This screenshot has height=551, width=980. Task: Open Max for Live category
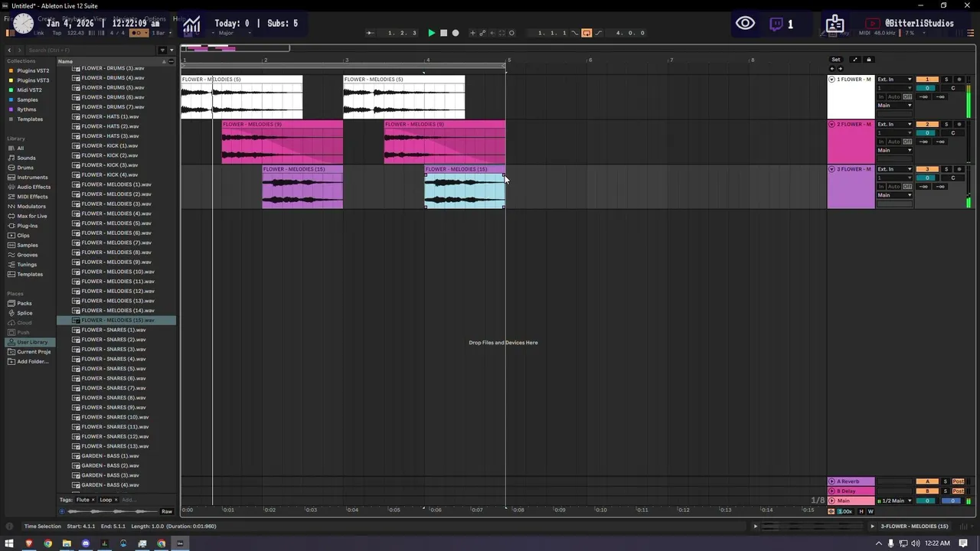tap(32, 216)
